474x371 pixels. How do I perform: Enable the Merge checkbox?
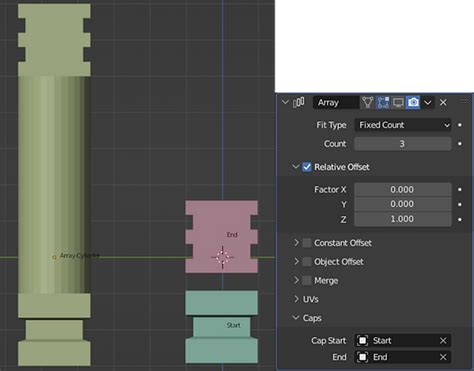click(307, 280)
